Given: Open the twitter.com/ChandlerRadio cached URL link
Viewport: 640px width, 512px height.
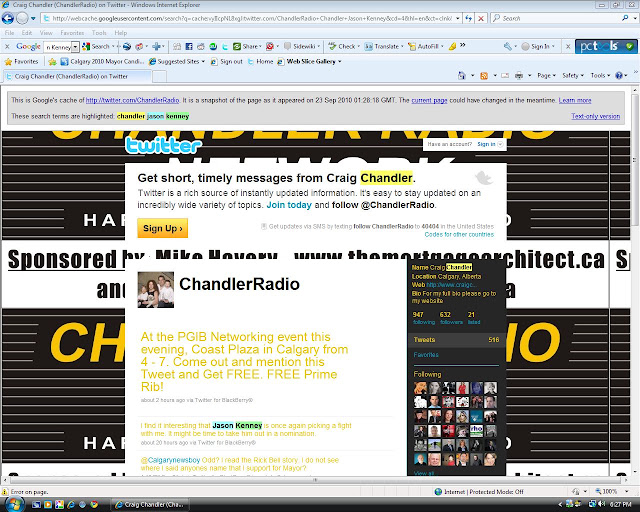Looking at the screenshot, I should point(132,100).
